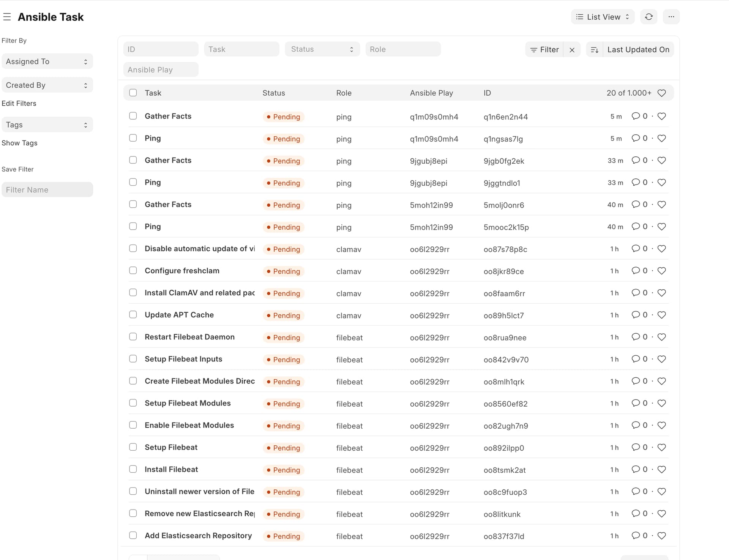Open the three-dots more options menu
This screenshot has width=729, height=560.
(x=671, y=17)
